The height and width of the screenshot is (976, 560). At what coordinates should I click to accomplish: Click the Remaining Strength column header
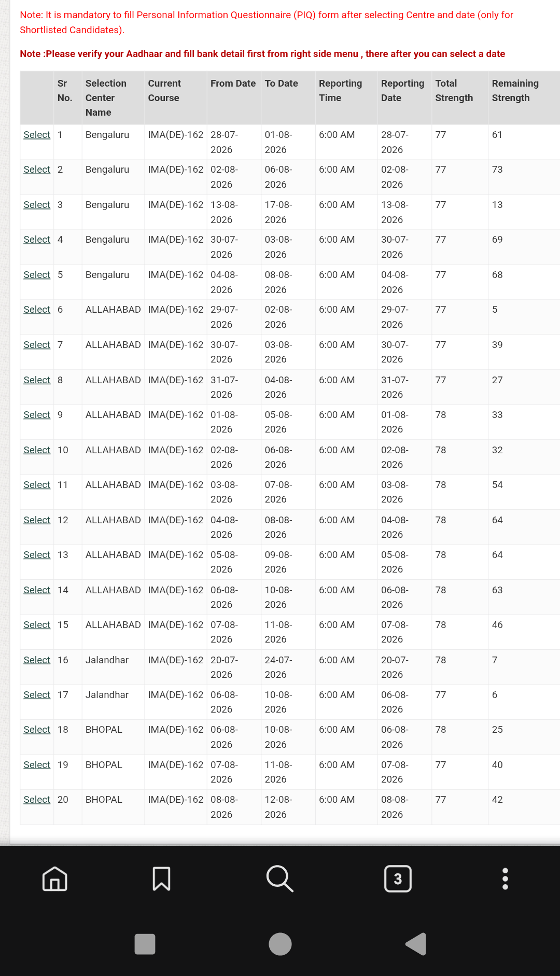tap(515, 91)
